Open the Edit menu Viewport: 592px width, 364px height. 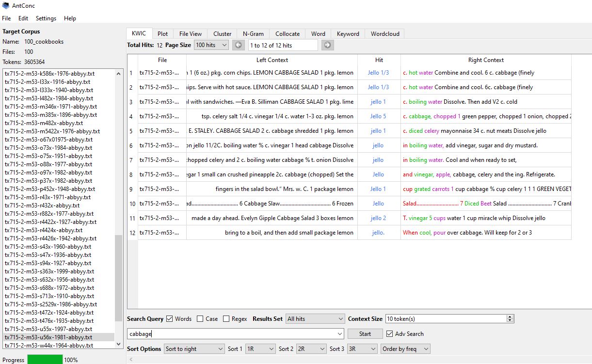pyautogui.click(x=23, y=18)
